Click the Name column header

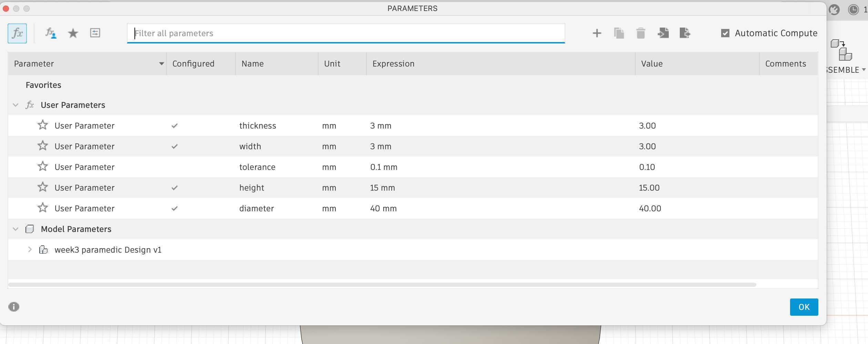pos(277,64)
